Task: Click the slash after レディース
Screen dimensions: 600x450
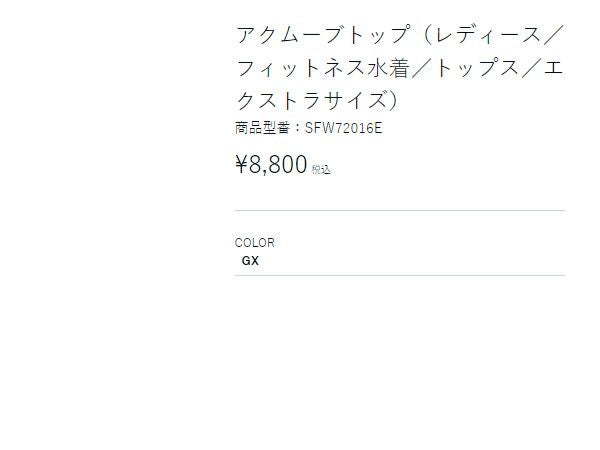Action: (x=555, y=35)
